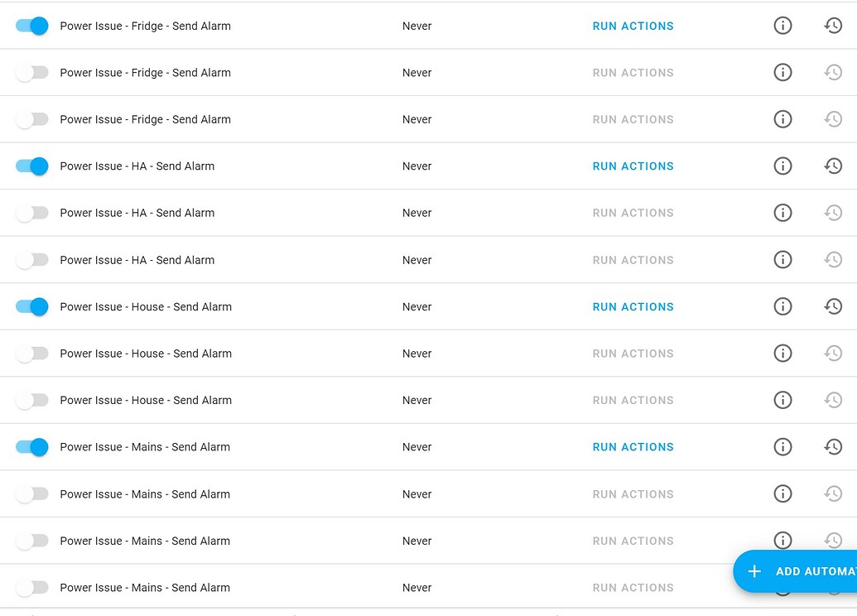Open info for the enabled Power Issue - Mains automation

pos(782,446)
